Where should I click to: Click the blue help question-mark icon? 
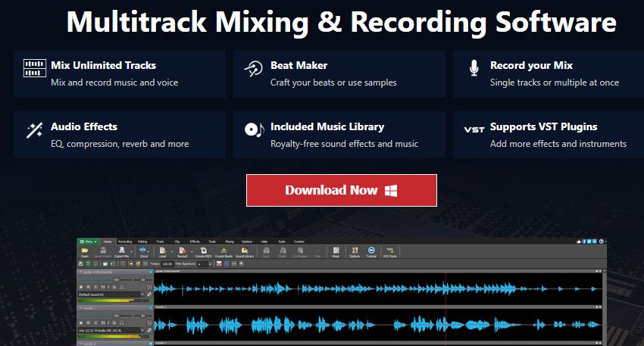click(x=602, y=242)
